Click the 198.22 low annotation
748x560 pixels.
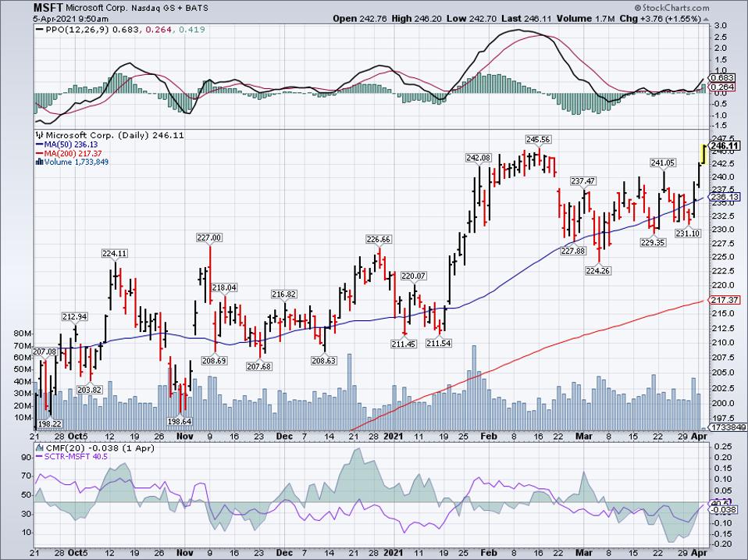point(50,423)
